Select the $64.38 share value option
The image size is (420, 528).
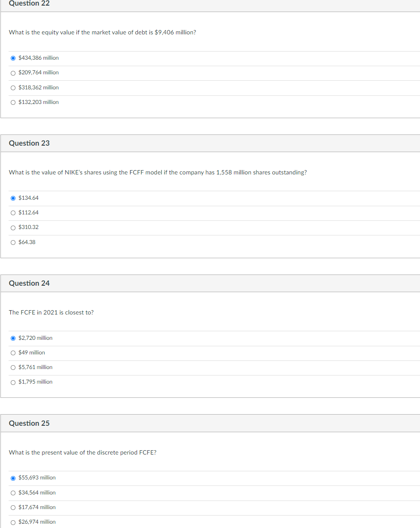(x=13, y=242)
